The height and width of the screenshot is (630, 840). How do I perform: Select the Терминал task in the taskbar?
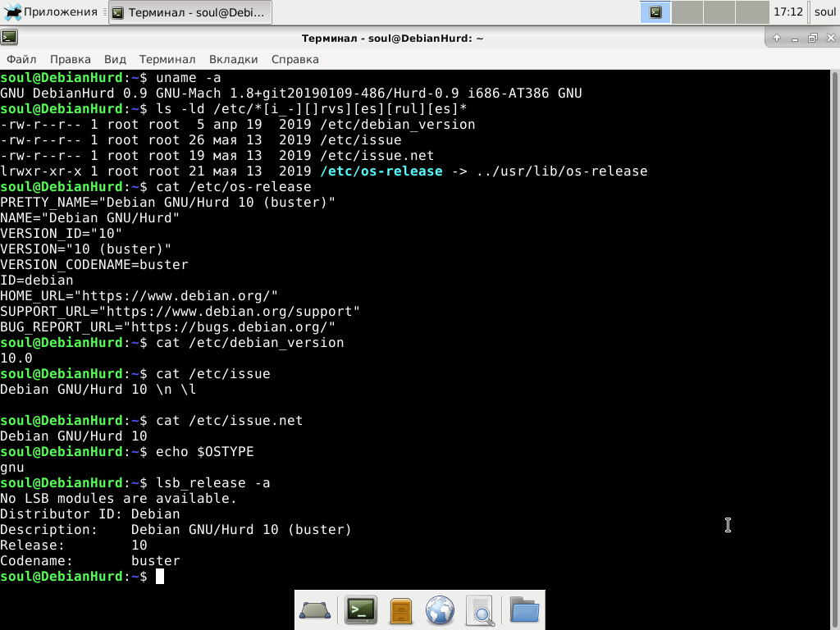point(190,12)
